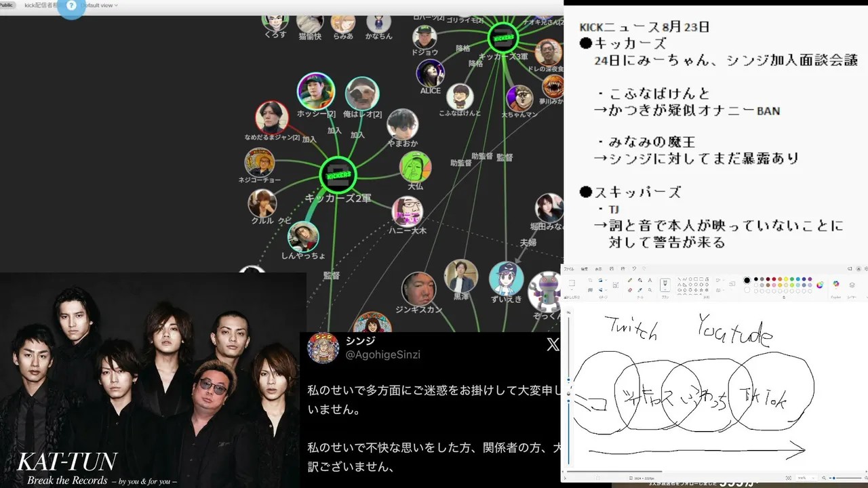
Task: Select the なめだるまジャン avatar node
Action: [x=272, y=118]
